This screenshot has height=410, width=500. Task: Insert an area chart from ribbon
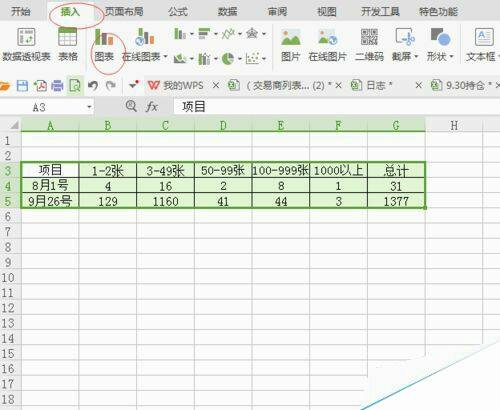(180, 59)
